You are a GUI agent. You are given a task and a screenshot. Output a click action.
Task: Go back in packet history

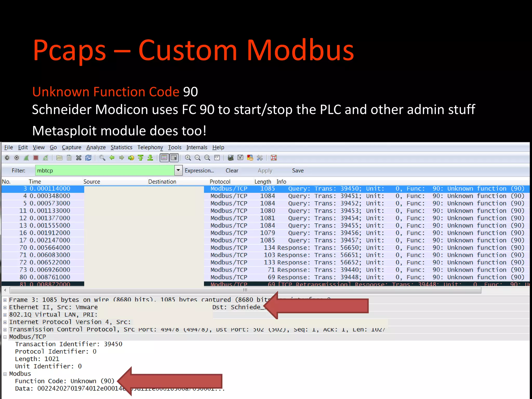tap(112, 158)
